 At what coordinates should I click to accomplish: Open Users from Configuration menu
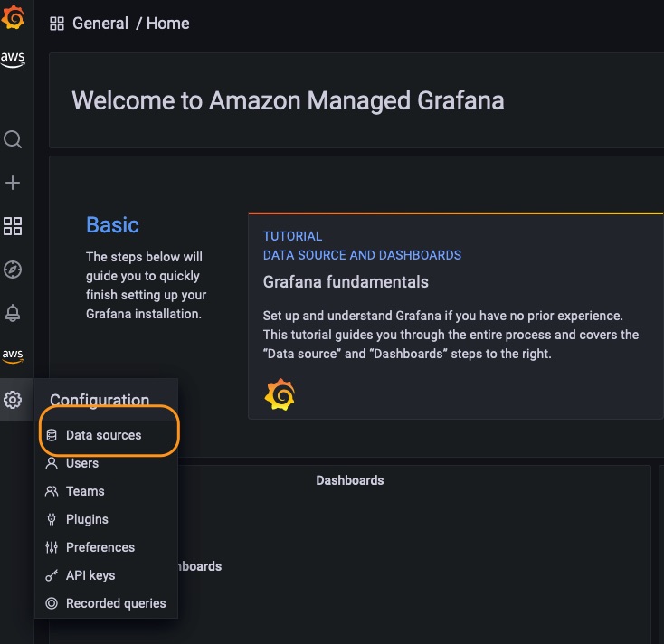[x=106, y=463]
